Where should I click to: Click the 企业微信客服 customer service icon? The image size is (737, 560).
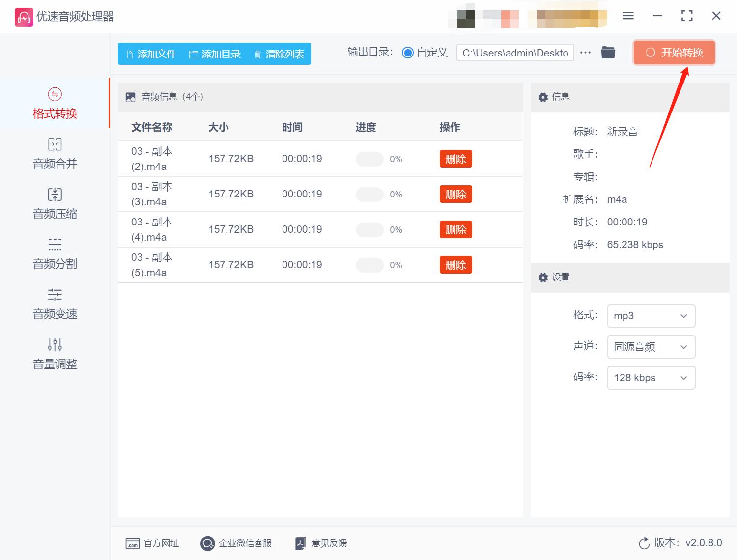(x=208, y=543)
